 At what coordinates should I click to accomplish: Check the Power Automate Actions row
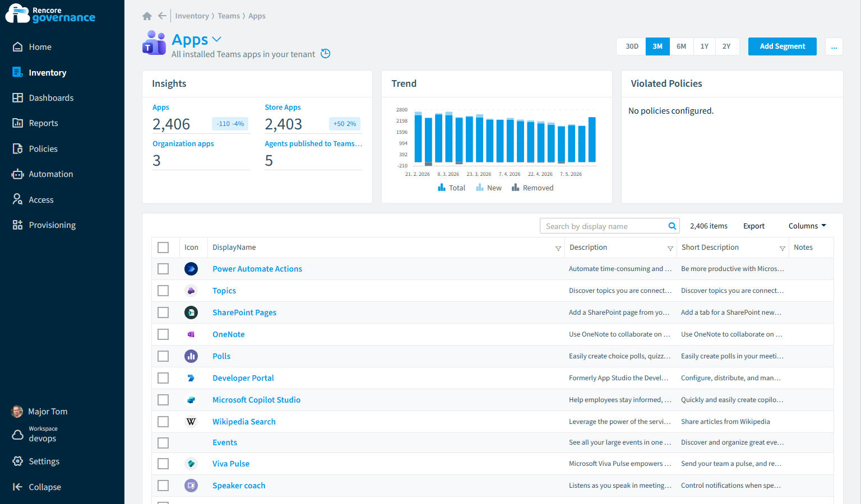163,269
